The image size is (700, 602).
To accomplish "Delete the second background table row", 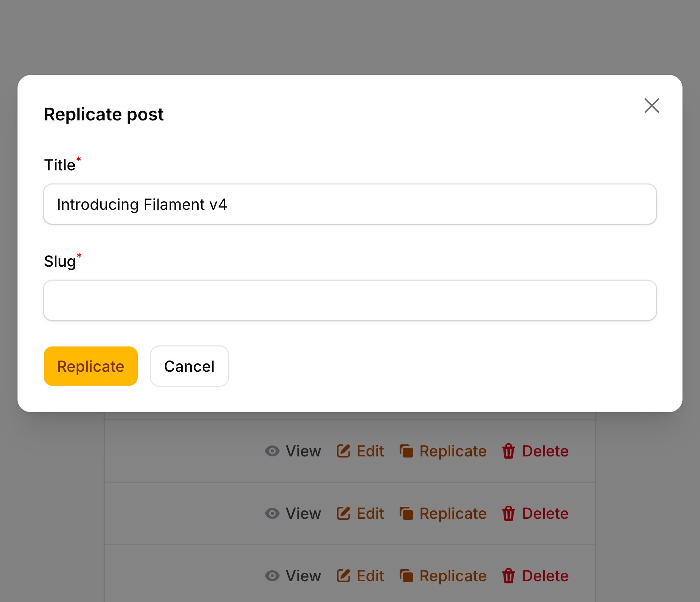I will (535, 513).
